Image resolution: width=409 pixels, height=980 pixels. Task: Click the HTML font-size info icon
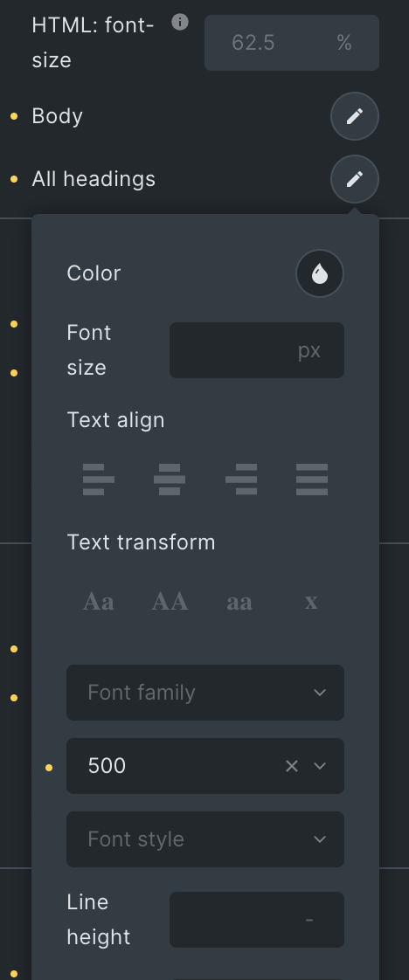coord(180,23)
